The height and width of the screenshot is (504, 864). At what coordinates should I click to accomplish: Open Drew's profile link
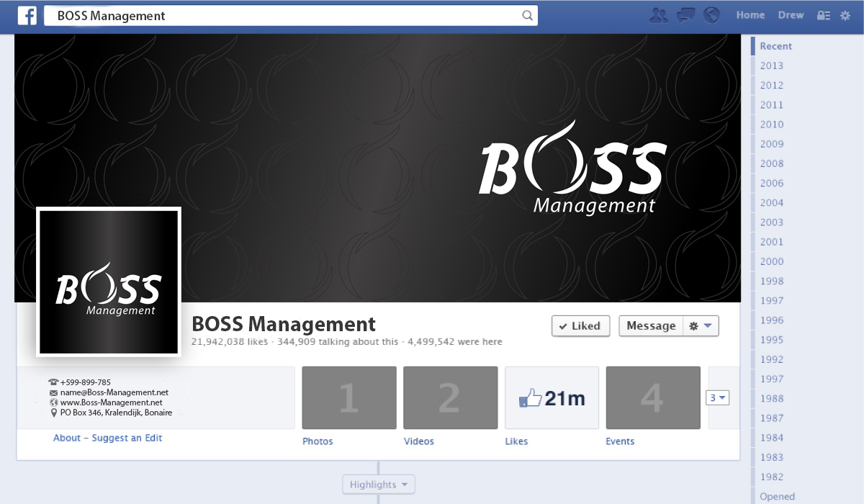791,15
